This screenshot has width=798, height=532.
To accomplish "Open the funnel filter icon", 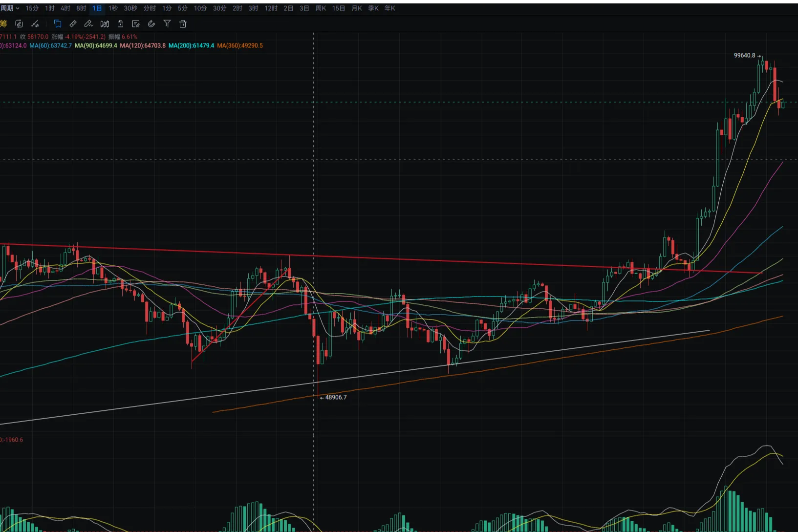I will tap(167, 23).
